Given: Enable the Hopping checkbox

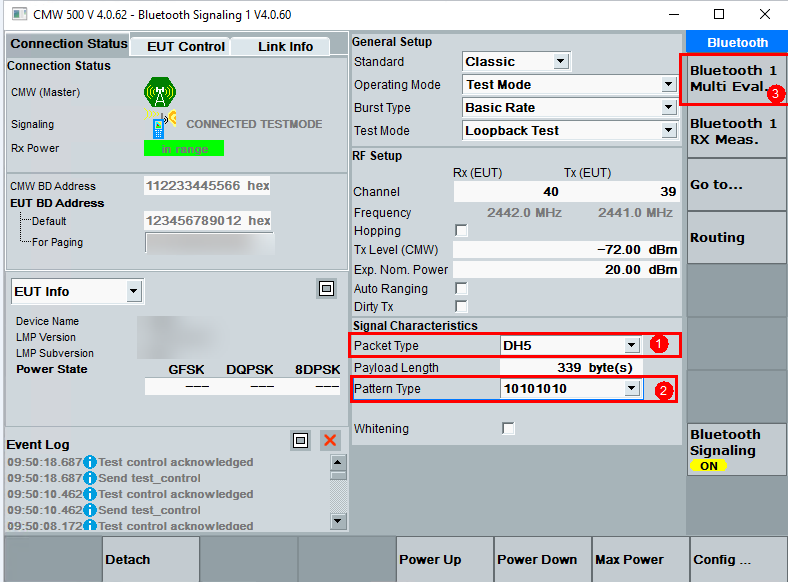Looking at the screenshot, I should [461, 231].
